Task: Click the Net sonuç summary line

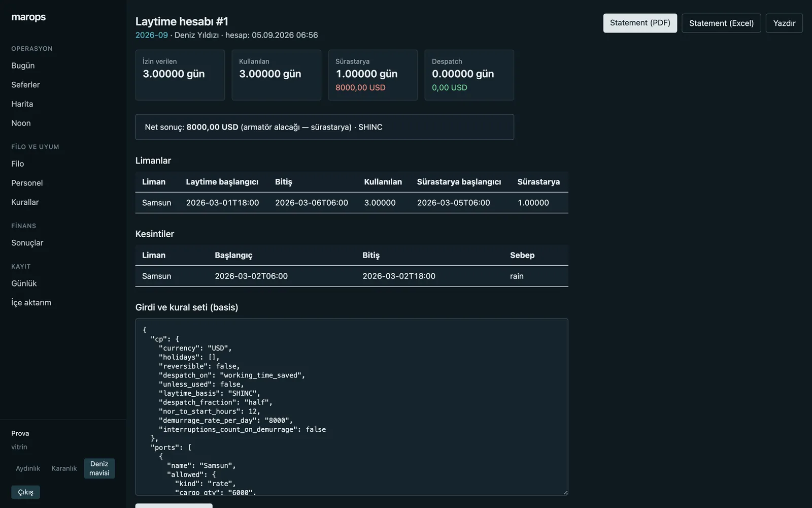Action: 325,127
